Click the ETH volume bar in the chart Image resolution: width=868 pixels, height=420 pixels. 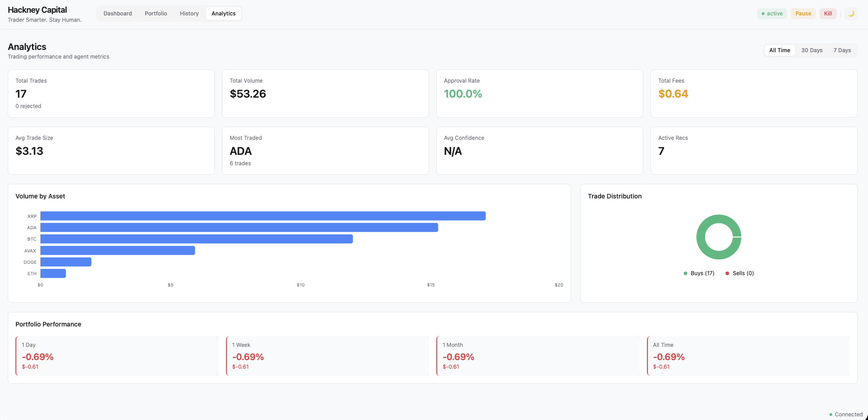point(53,273)
